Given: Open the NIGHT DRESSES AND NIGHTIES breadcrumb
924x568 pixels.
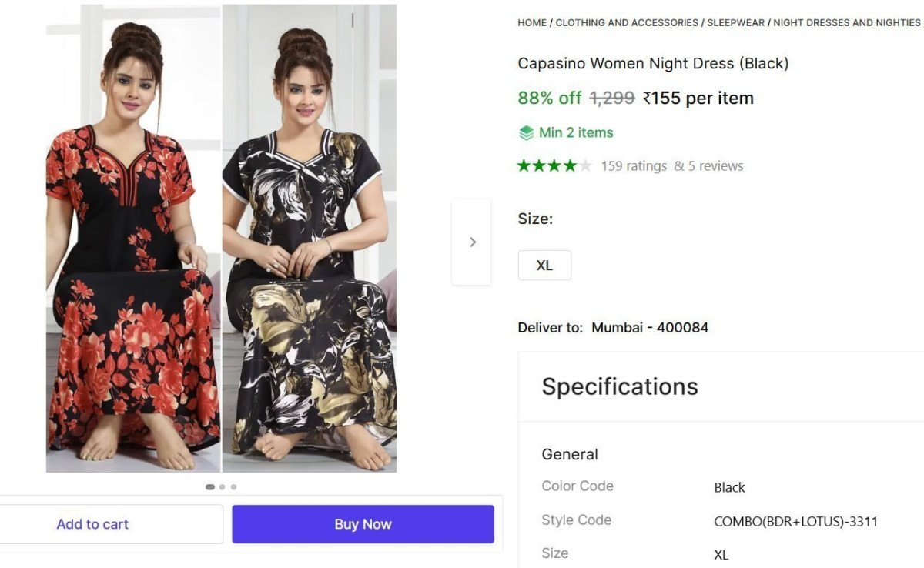Looking at the screenshot, I should point(845,22).
